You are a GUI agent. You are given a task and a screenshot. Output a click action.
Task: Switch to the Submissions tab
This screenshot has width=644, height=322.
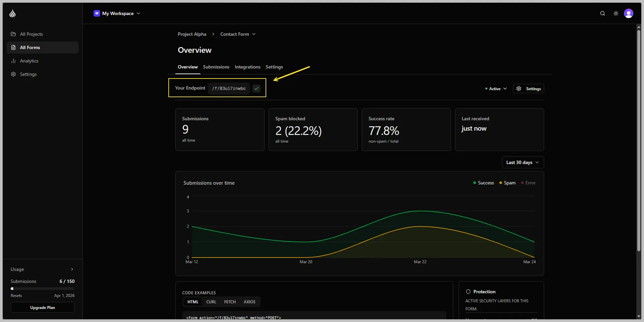(216, 67)
